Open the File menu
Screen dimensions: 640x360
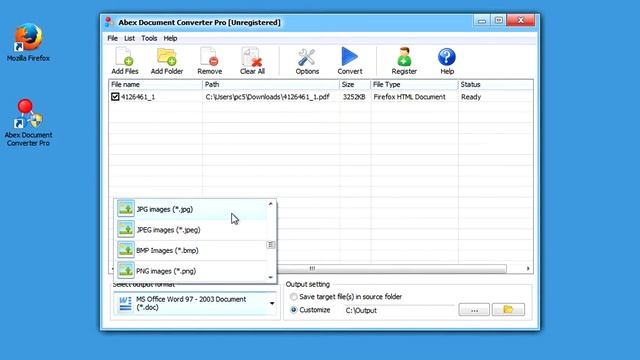point(112,38)
